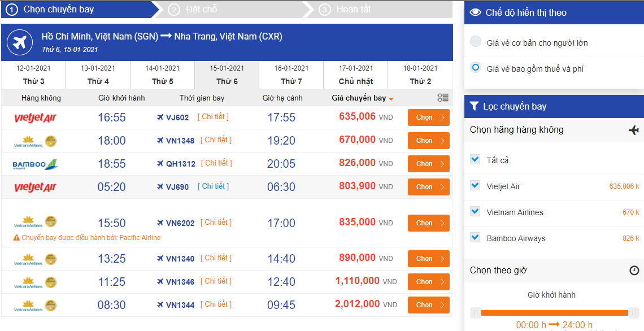Image resolution: width=644 pixels, height=331 pixels.
Task: Sort by Giờ khởi hành column header
Action: point(121,98)
